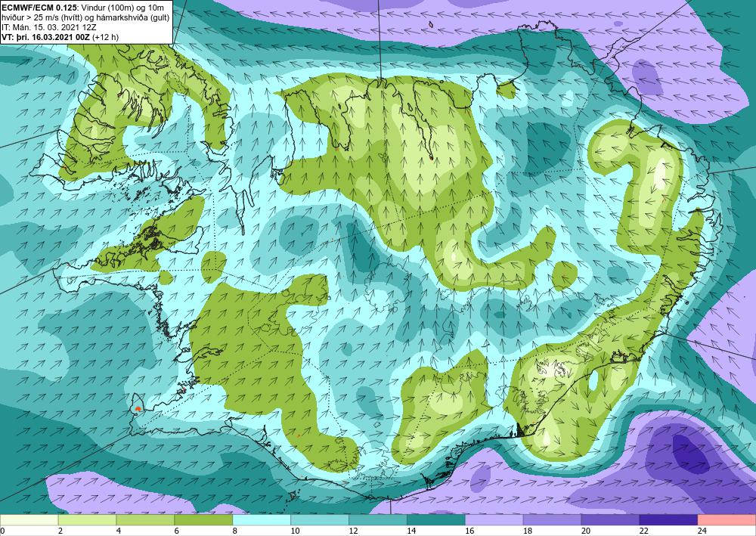The width and height of the screenshot is (756, 536).
Task: Click the lavender 16–18 m/s legend swatch
Action: [494, 520]
